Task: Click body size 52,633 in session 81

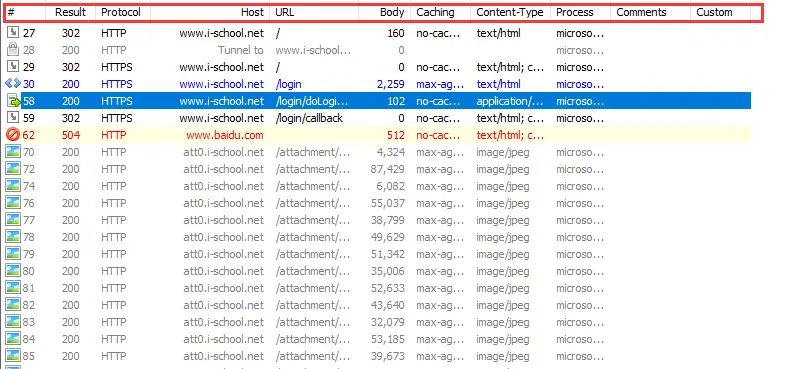Action: (387, 288)
